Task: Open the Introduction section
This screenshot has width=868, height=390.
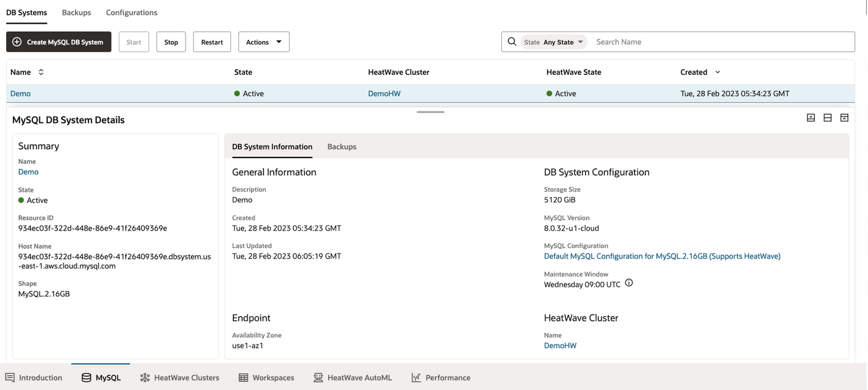Action: (x=34, y=378)
